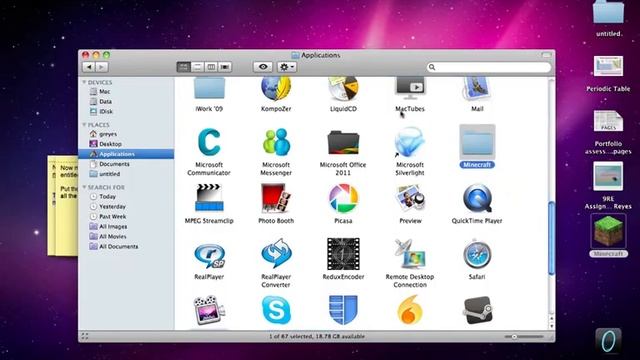Viewport: 640px width, 360px height.
Task: Select the Picasa application icon
Action: click(343, 198)
